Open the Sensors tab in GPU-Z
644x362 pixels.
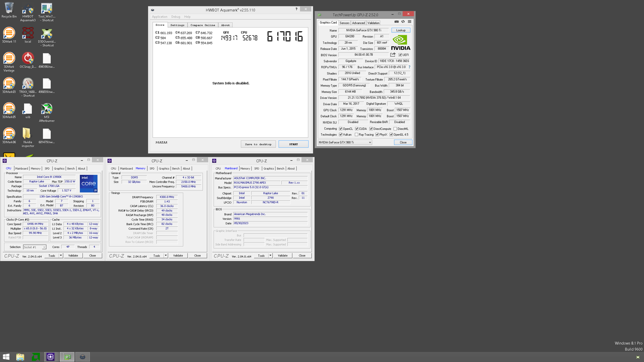344,23
